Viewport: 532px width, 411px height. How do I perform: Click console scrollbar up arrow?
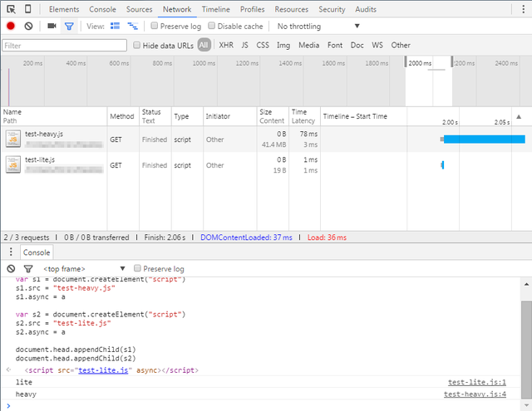[526, 284]
